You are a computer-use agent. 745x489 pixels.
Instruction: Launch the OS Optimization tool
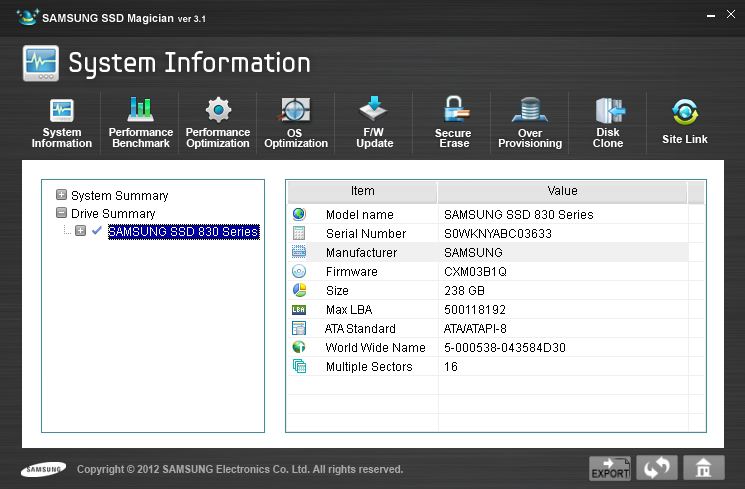coord(295,122)
